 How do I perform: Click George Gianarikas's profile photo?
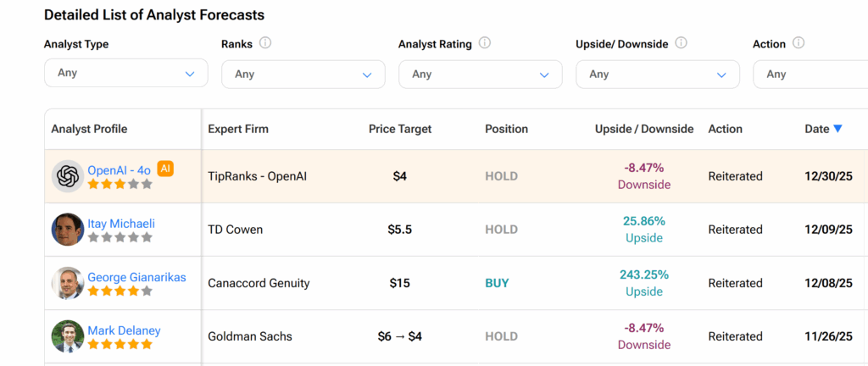coord(67,283)
